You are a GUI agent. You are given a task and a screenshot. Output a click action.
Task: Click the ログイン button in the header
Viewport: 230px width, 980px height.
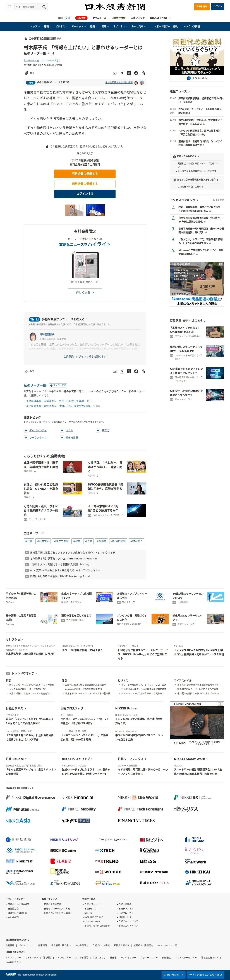[217, 6]
